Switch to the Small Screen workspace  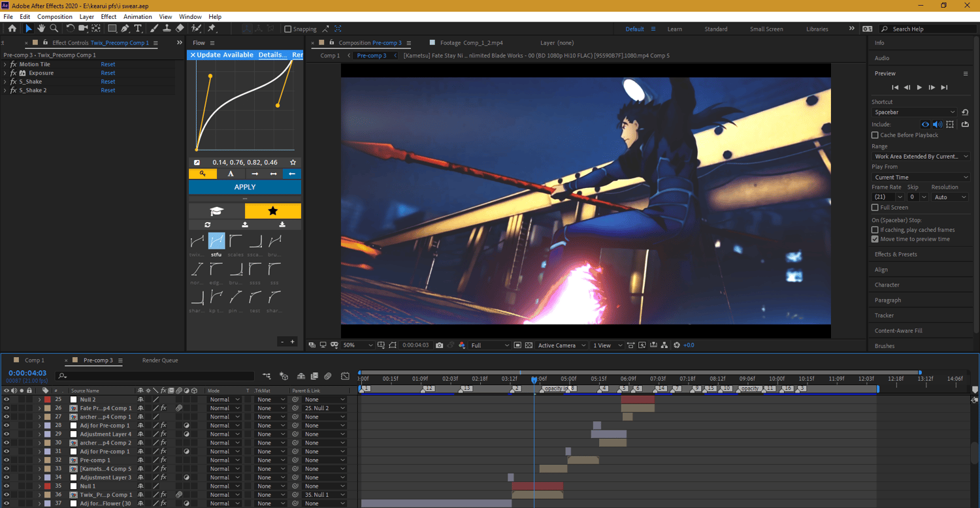[766, 29]
